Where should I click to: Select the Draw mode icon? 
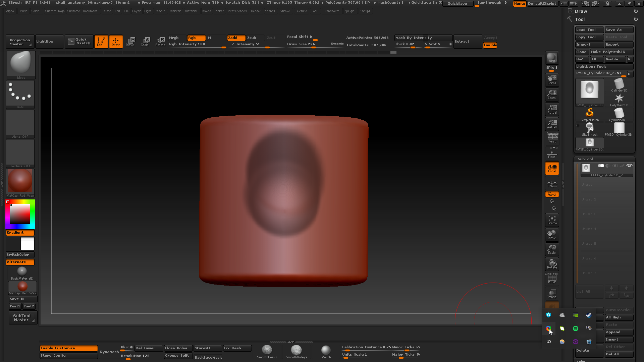(x=116, y=42)
